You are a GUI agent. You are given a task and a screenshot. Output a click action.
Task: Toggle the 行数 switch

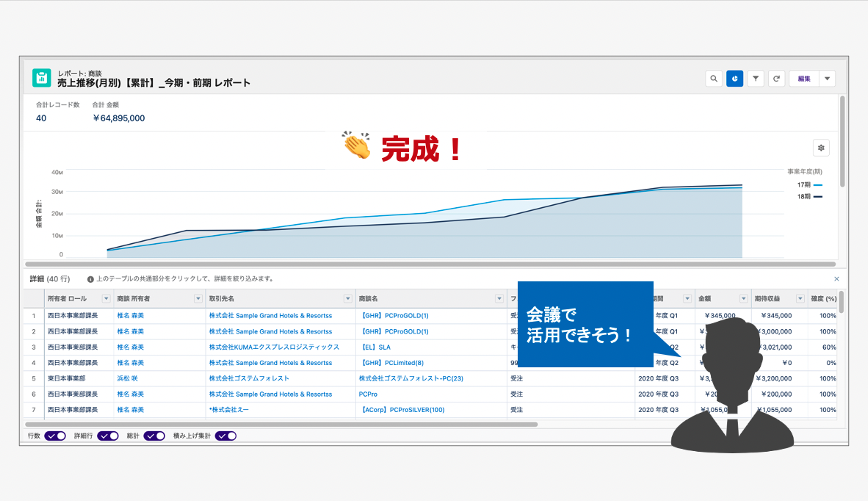(x=55, y=436)
